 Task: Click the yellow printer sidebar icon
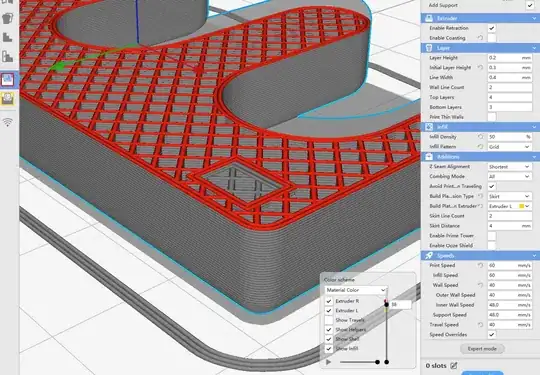point(7,99)
